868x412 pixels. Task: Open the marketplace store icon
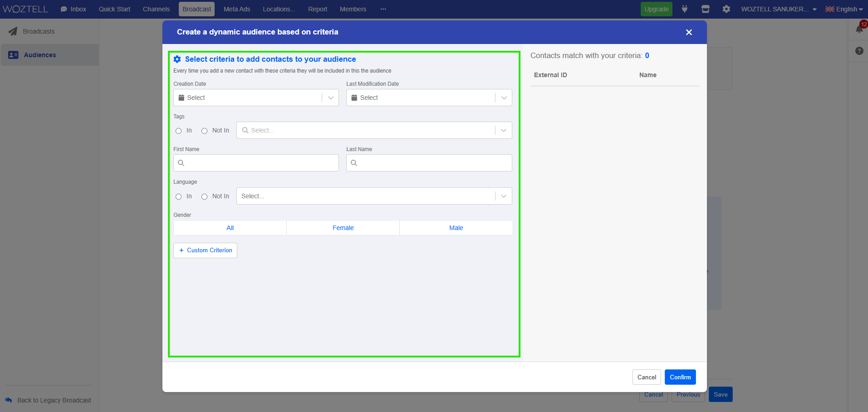tap(705, 9)
